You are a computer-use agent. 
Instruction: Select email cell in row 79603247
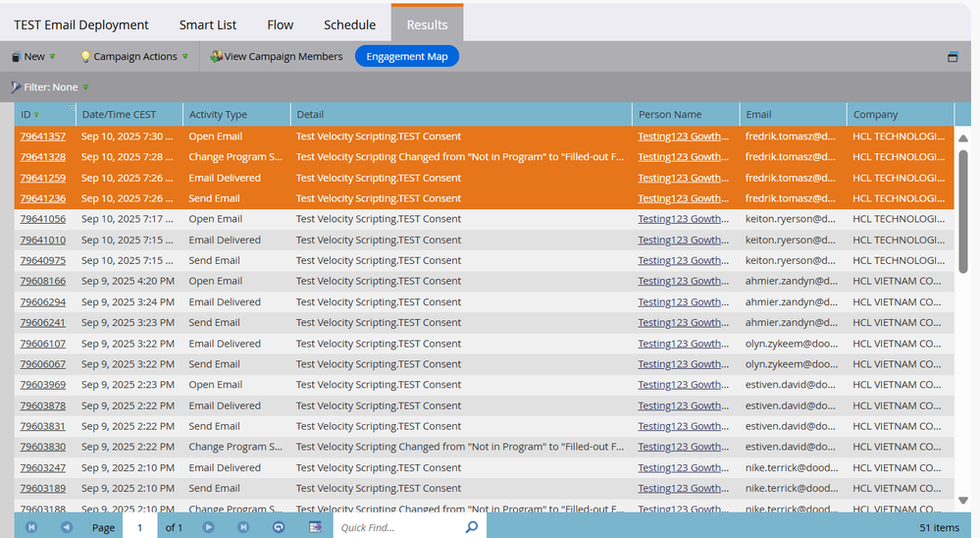792,467
